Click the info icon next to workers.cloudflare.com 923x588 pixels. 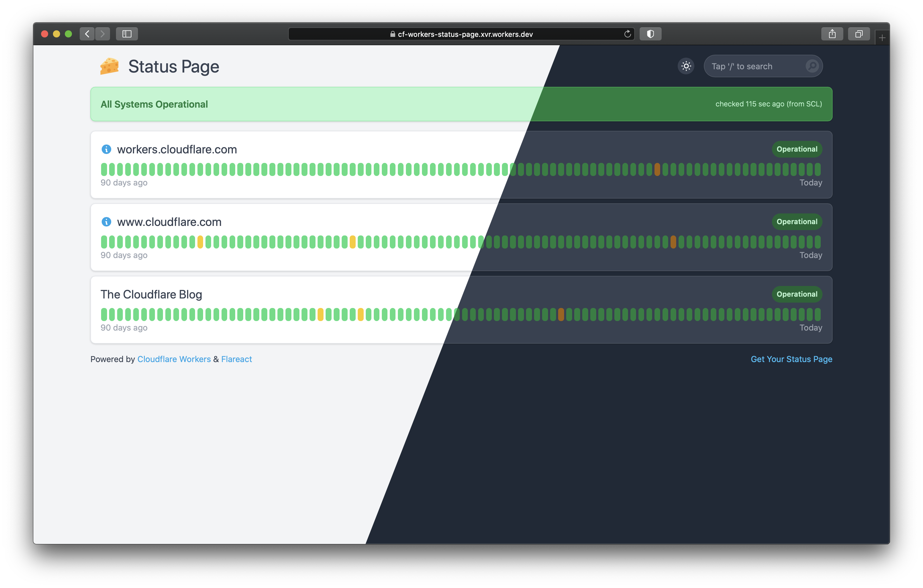click(106, 149)
